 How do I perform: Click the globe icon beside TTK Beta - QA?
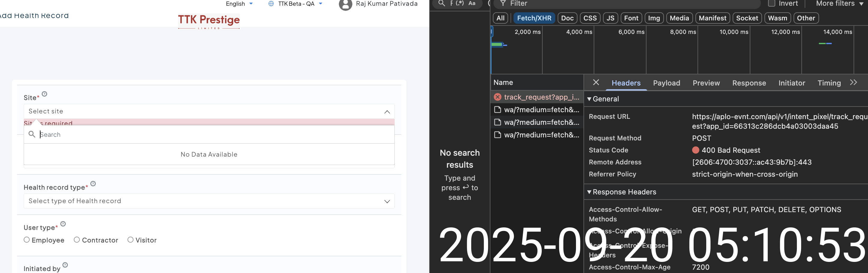[x=271, y=4]
